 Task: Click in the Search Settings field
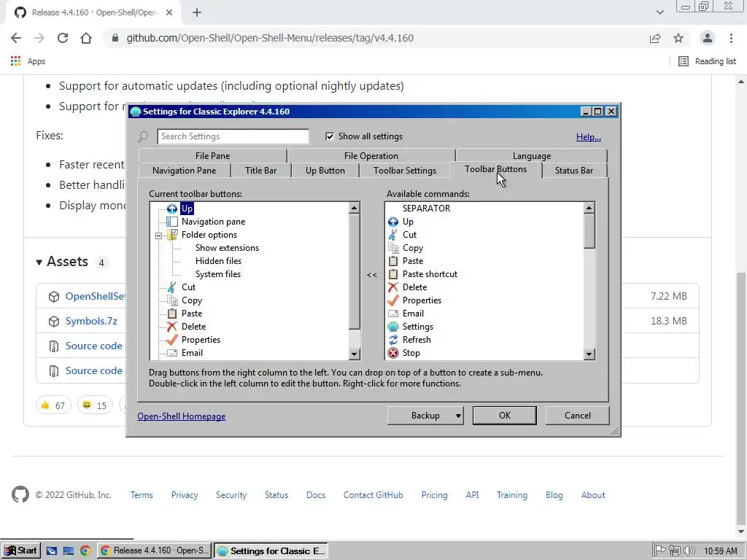click(233, 136)
